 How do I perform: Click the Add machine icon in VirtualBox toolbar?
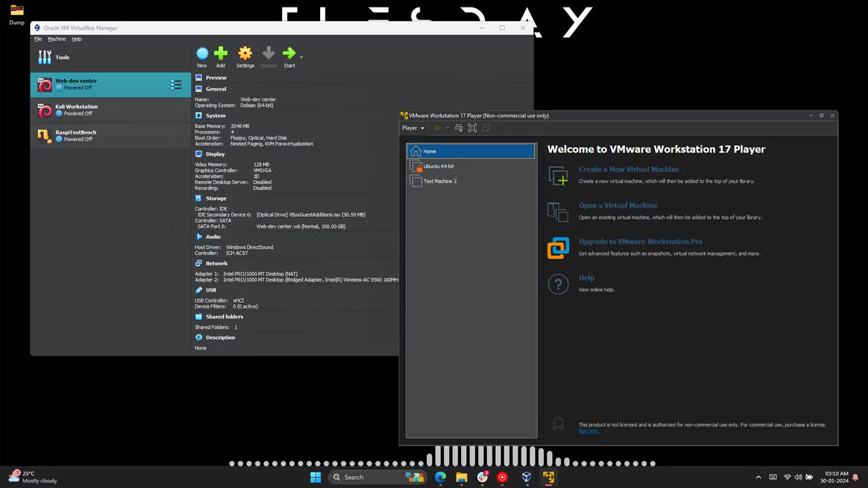click(x=220, y=54)
